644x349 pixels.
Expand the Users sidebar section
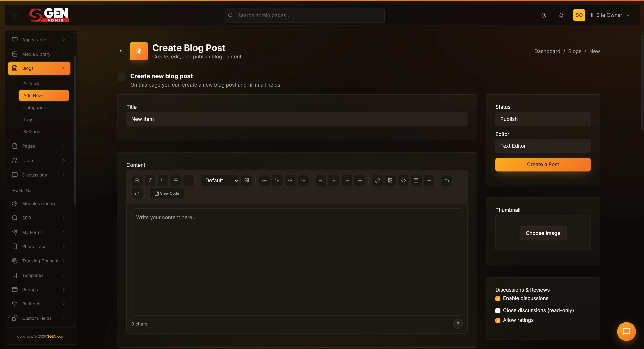coord(39,160)
